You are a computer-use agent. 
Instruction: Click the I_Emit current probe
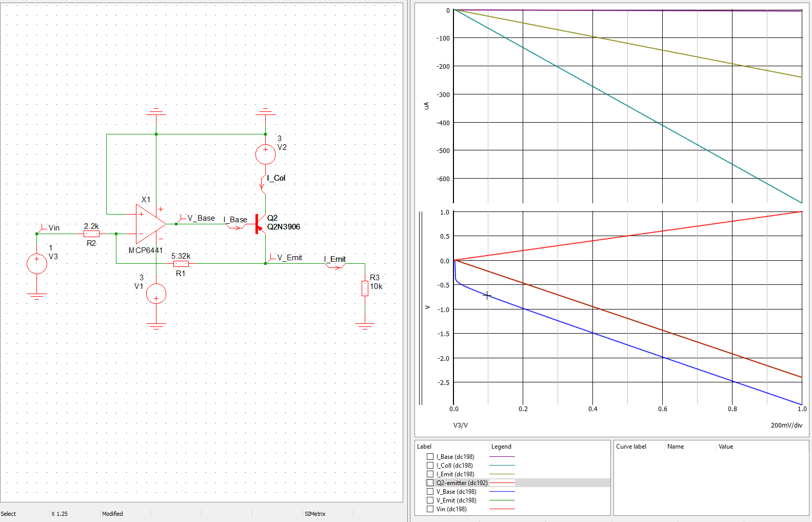[335, 265]
